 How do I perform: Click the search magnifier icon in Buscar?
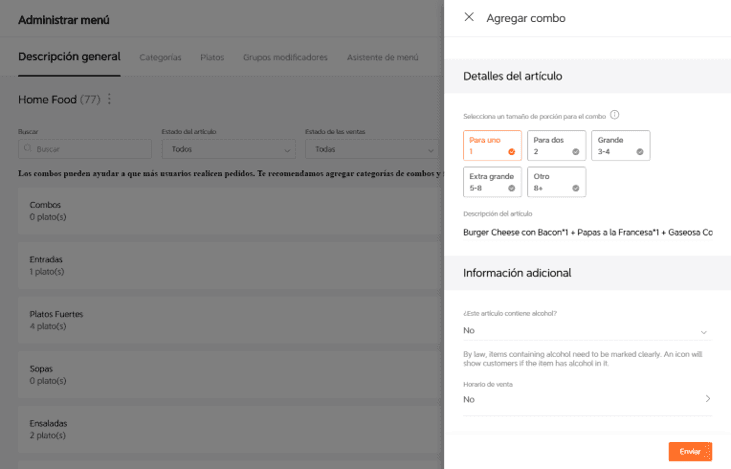pyautogui.click(x=28, y=148)
